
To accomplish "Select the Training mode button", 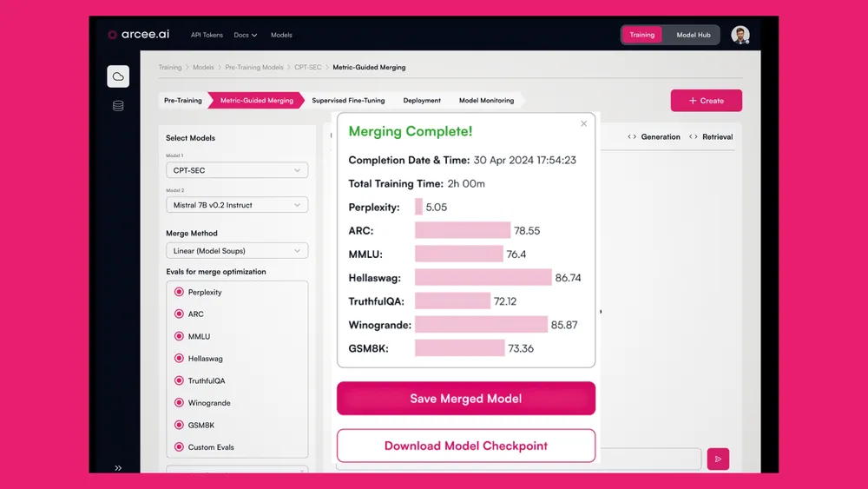I will (641, 35).
